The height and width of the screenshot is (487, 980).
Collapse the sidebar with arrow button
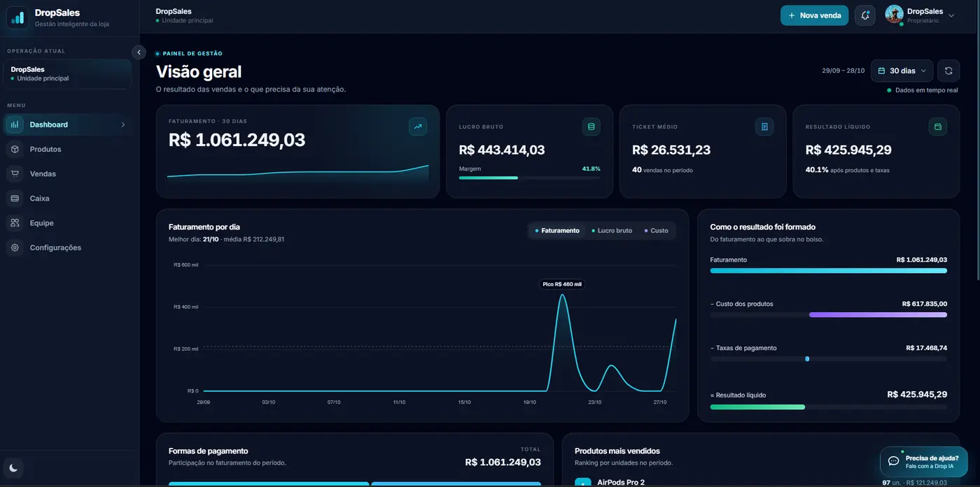pos(139,52)
